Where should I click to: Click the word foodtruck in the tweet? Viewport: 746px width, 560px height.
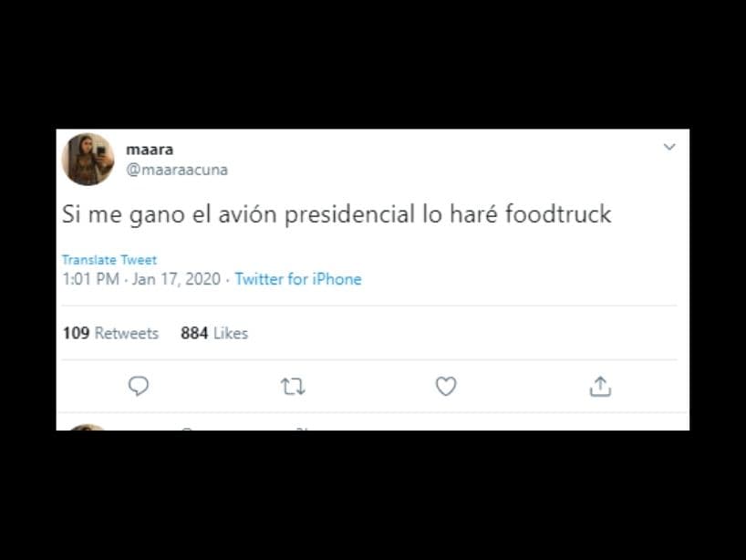(558, 213)
